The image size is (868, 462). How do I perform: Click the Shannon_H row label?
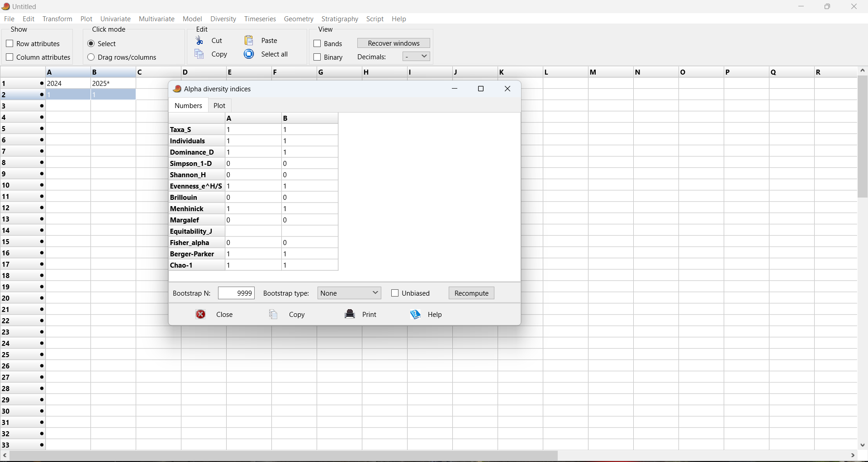coord(197,175)
